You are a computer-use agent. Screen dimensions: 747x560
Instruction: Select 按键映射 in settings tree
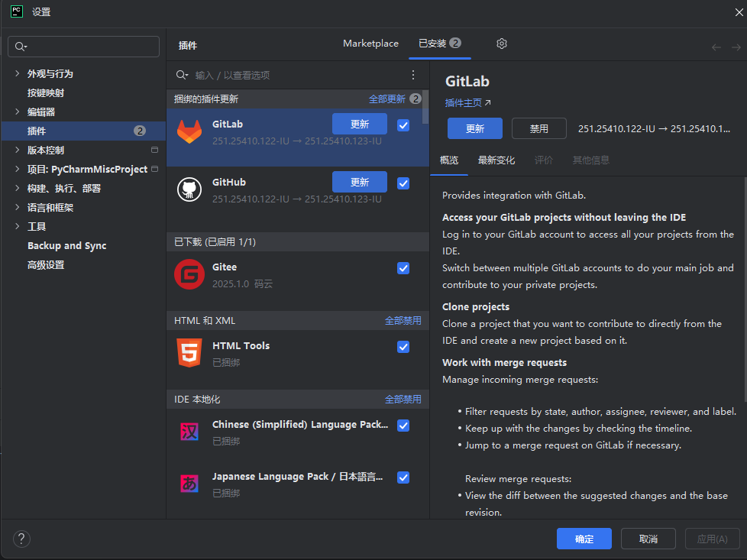click(x=46, y=93)
